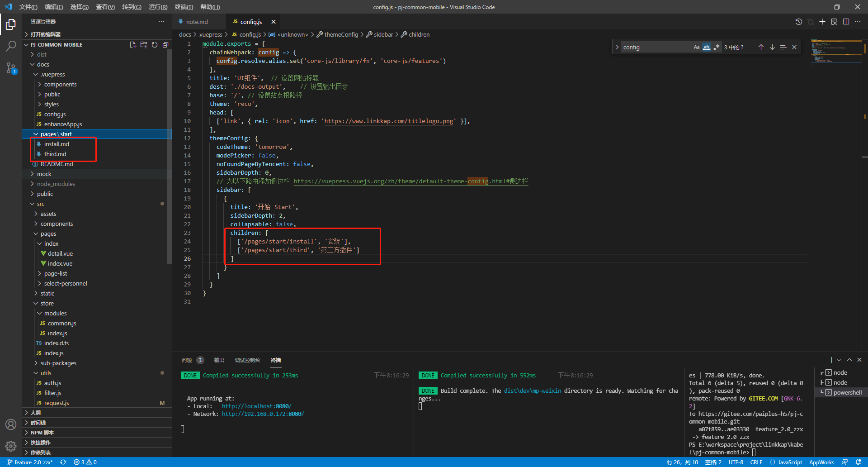Expand the mock folder
This screenshot has height=467, width=868.
(44, 174)
